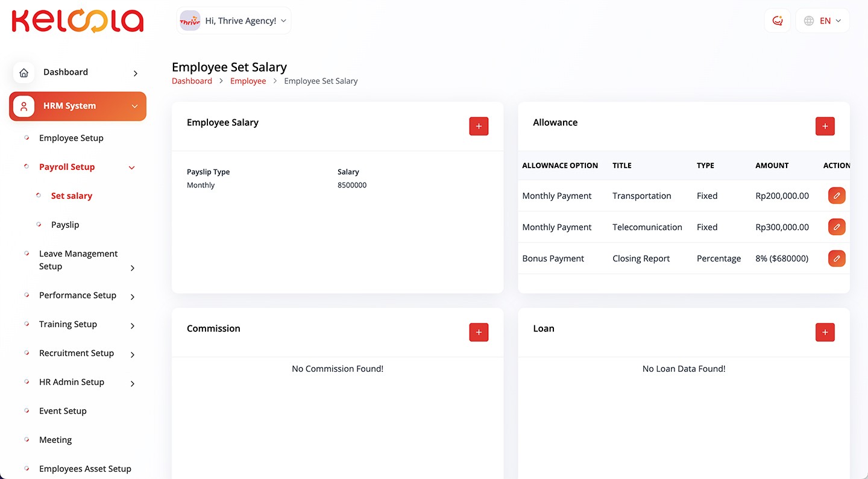Edit the Closing Report bonus row
This screenshot has height=479, width=868.
click(x=837, y=258)
